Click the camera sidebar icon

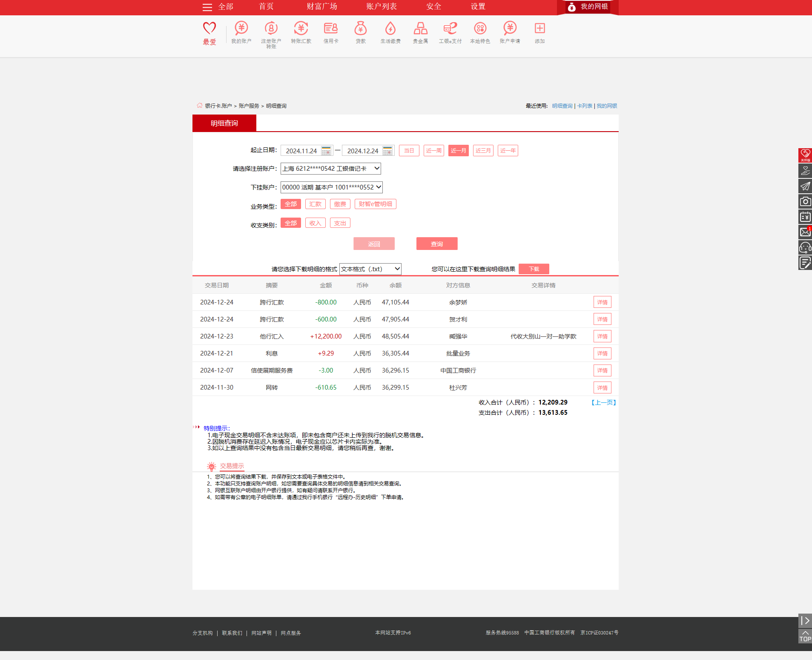click(x=805, y=201)
